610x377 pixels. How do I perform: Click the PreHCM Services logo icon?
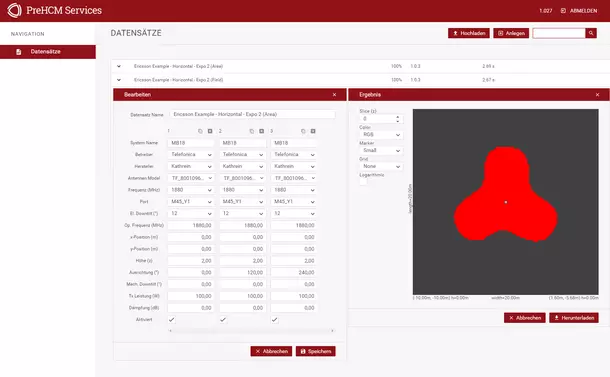(x=14, y=10)
